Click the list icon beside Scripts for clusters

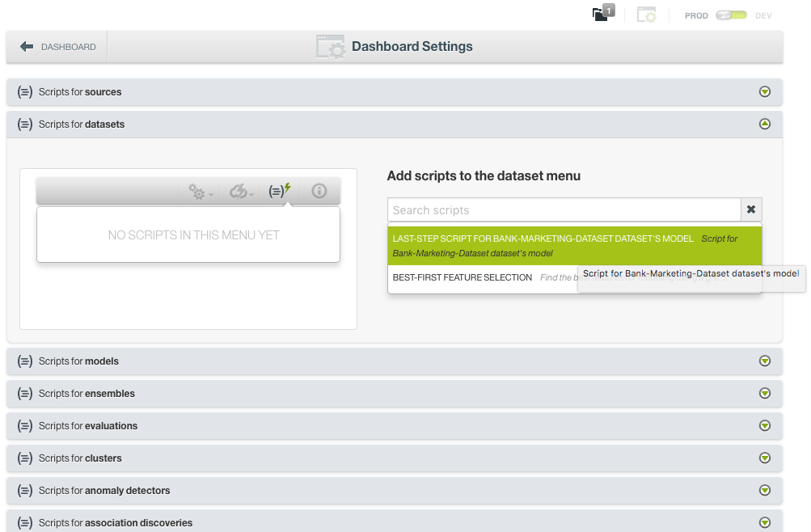[x=24, y=458]
